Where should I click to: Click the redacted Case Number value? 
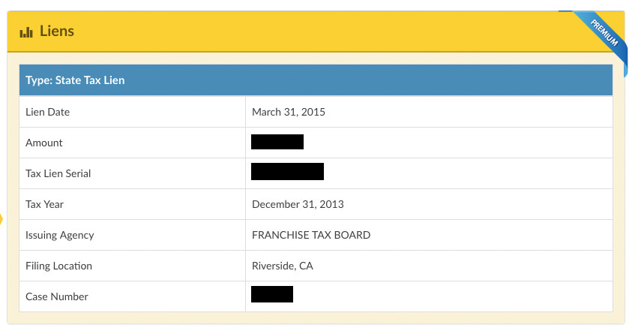click(272, 294)
